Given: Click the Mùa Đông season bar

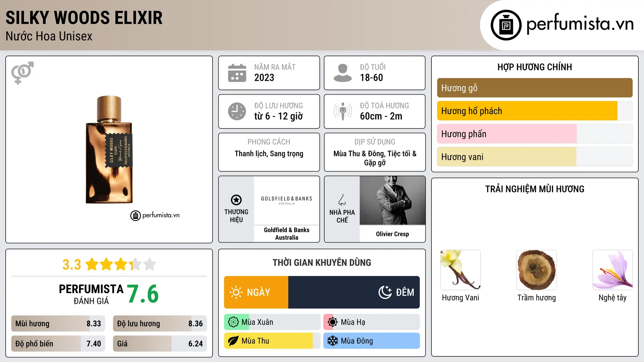Looking at the screenshot, I should point(372,341).
